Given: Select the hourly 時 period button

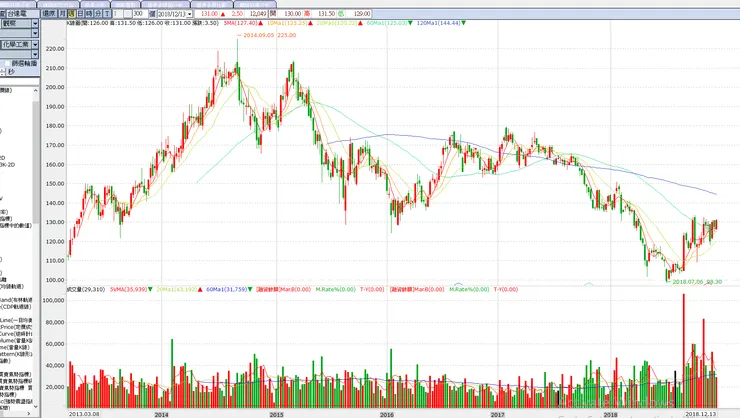Looking at the screenshot, I should [x=89, y=14].
